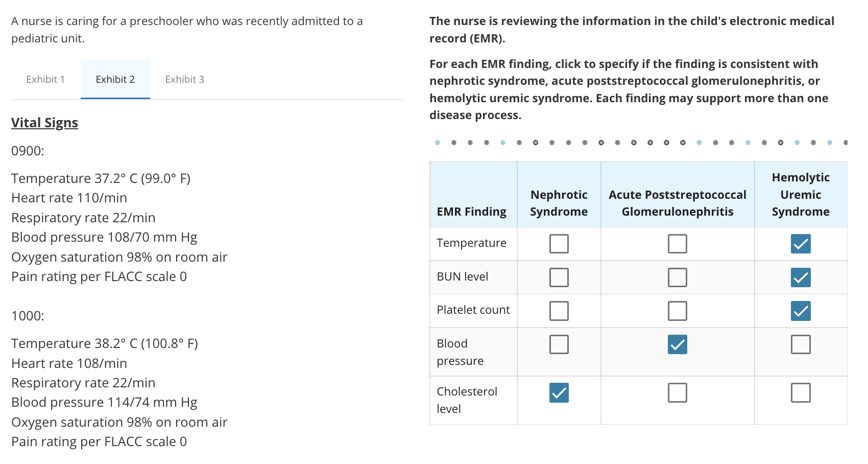Check Nephrotic Syndrome for Blood pressure
Image resolution: width=868 pixels, height=464 pixels.
tap(559, 344)
